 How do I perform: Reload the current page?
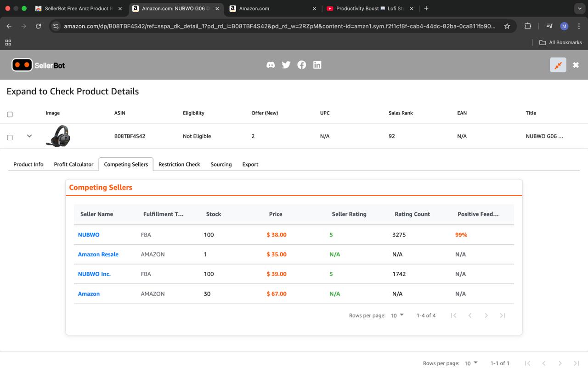(39, 26)
